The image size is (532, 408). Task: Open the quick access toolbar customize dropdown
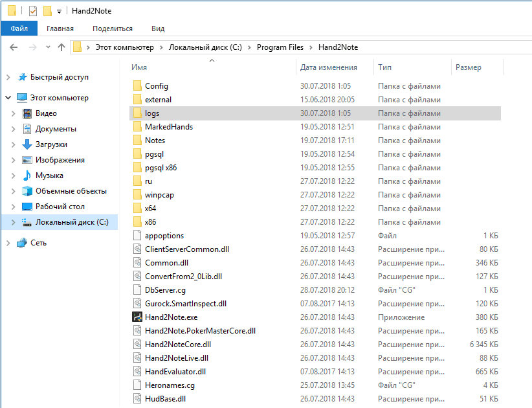(59, 12)
